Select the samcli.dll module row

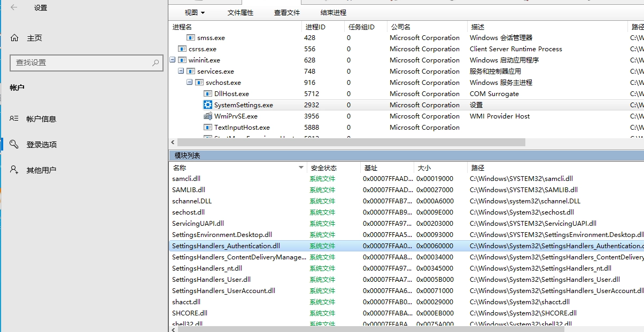(x=406, y=179)
